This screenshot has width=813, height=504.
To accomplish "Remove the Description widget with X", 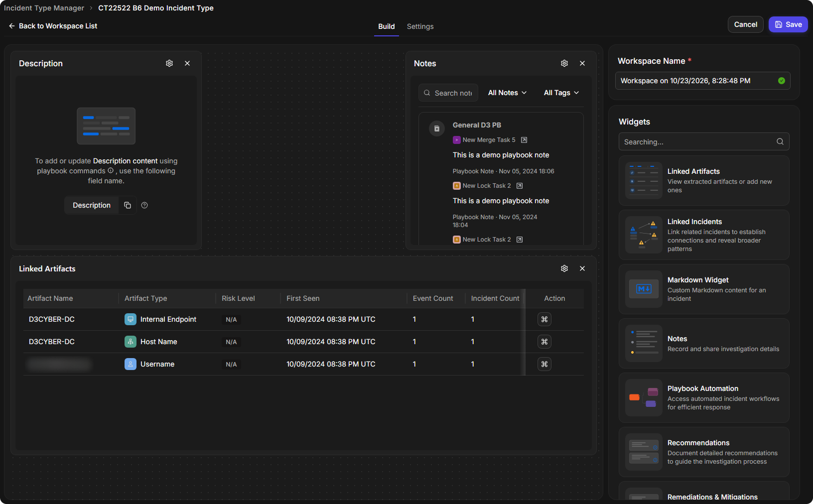I will (x=187, y=63).
